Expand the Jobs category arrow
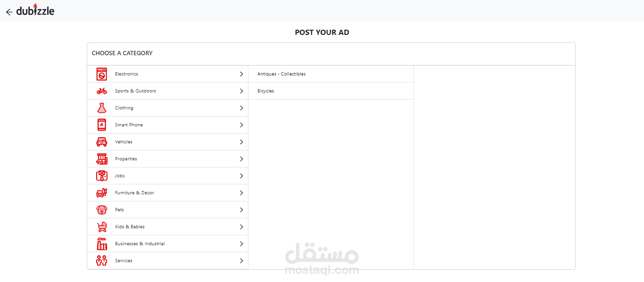Viewport: 644px width, 282px height. pos(241,176)
